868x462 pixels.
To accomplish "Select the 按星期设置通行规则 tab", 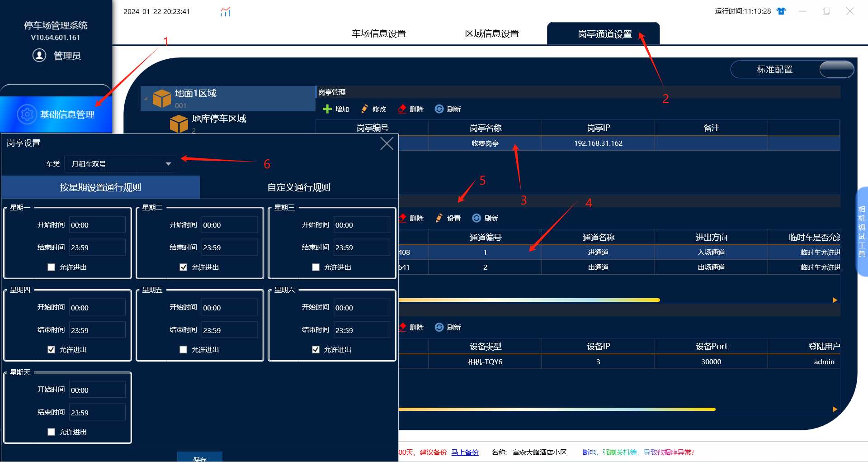I will [100, 187].
